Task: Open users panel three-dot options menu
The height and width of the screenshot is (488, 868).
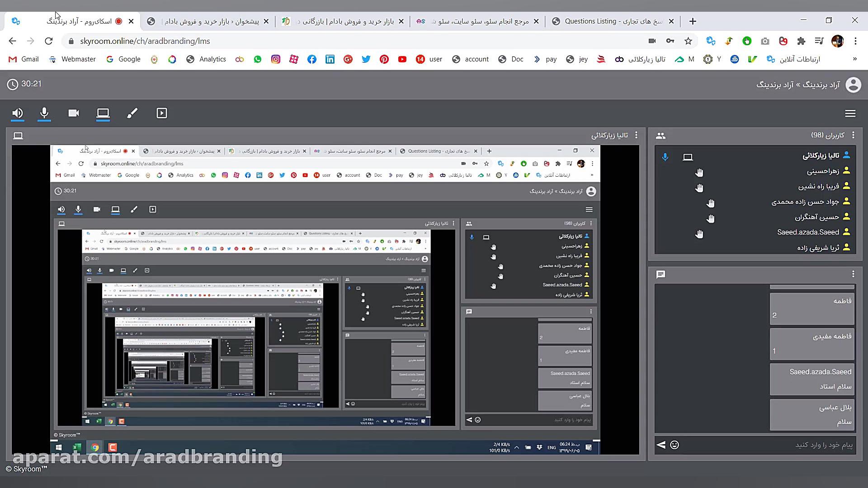Action: [x=853, y=135]
